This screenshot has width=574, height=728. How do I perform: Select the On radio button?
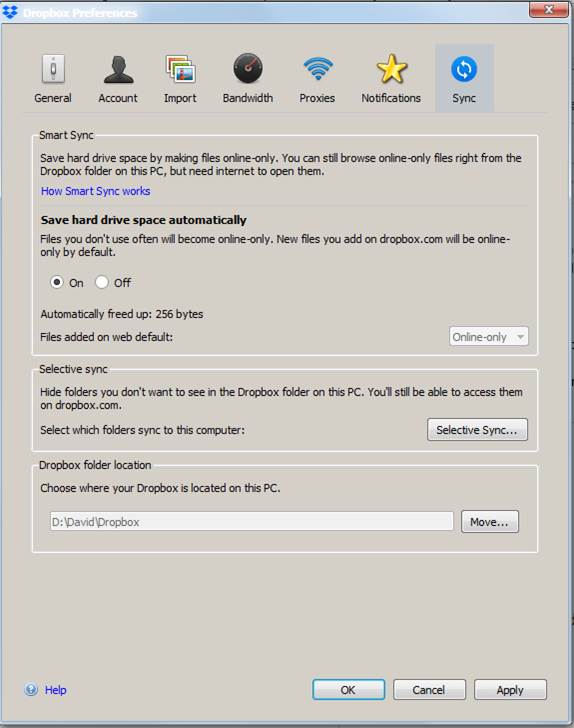(57, 282)
